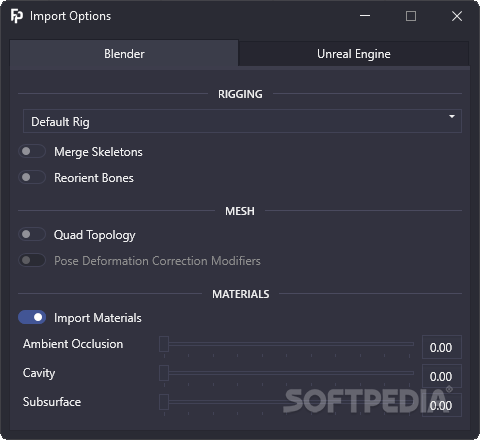The image size is (480, 440).
Task: Click the app logo in title bar
Action: point(17,16)
